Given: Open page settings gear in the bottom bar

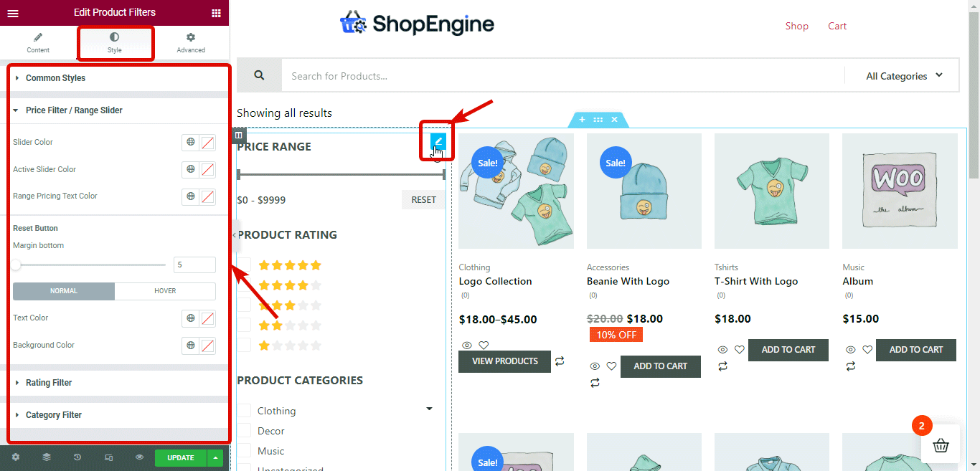Looking at the screenshot, I should pos(16,457).
